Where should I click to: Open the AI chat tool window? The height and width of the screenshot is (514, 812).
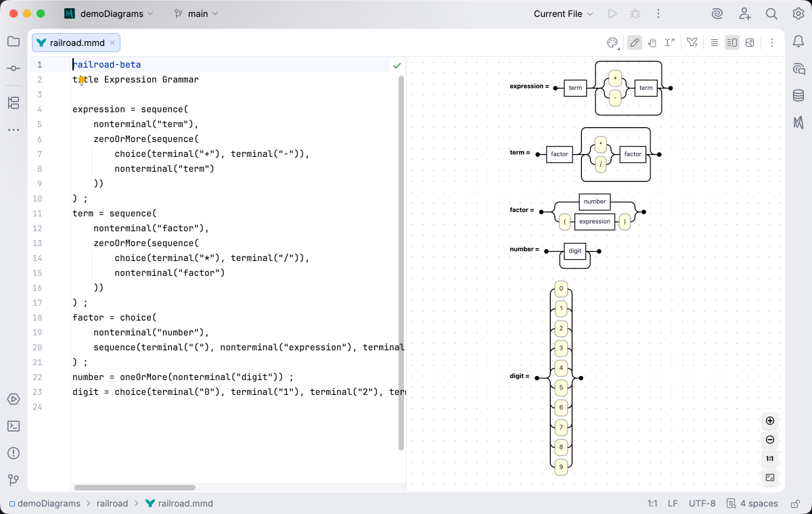pos(798,68)
